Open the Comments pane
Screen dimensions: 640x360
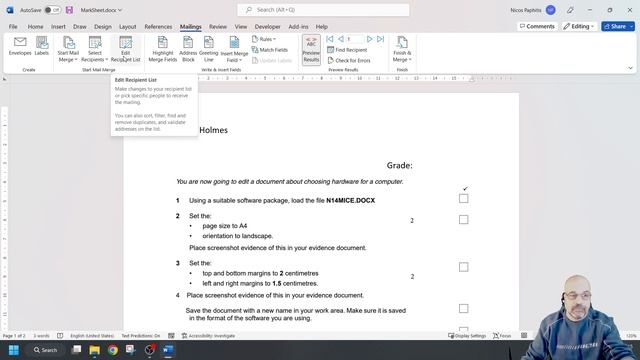tap(537, 26)
